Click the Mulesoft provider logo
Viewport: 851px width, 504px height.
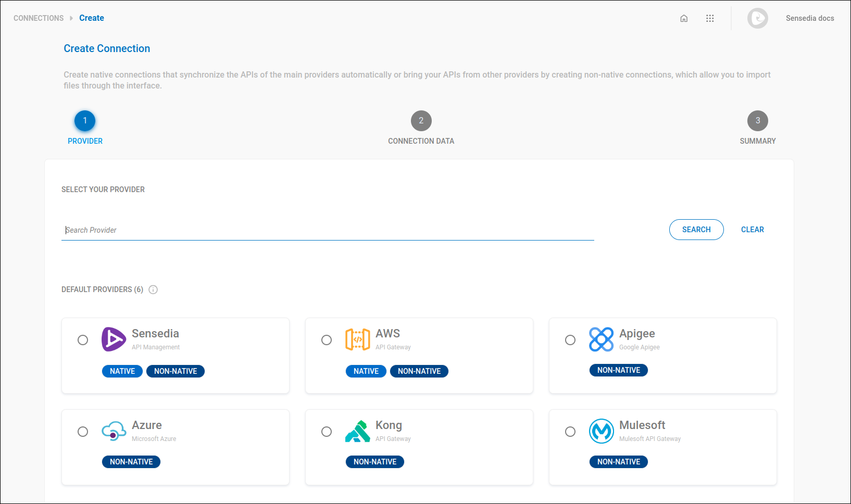[602, 431]
